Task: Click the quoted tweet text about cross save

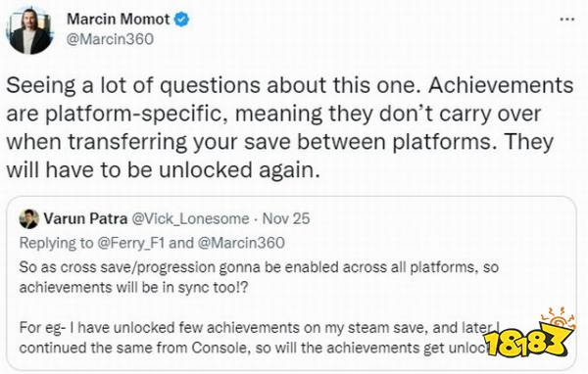Action: (259, 277)
